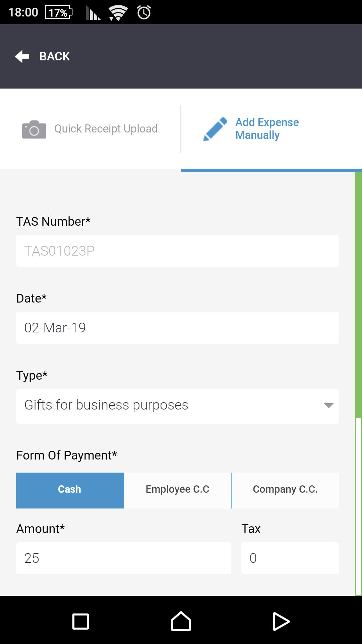
Task: Click the TAS Number input field
Action: [177, 251]
